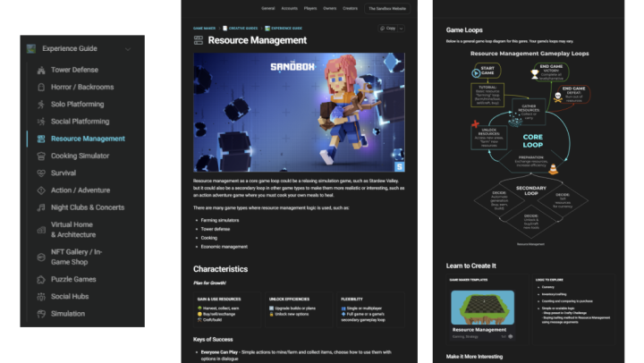The image size is (644, 363).
Task: Click the Horror / Backrooms sidebar icon
Action: [41, 87]
